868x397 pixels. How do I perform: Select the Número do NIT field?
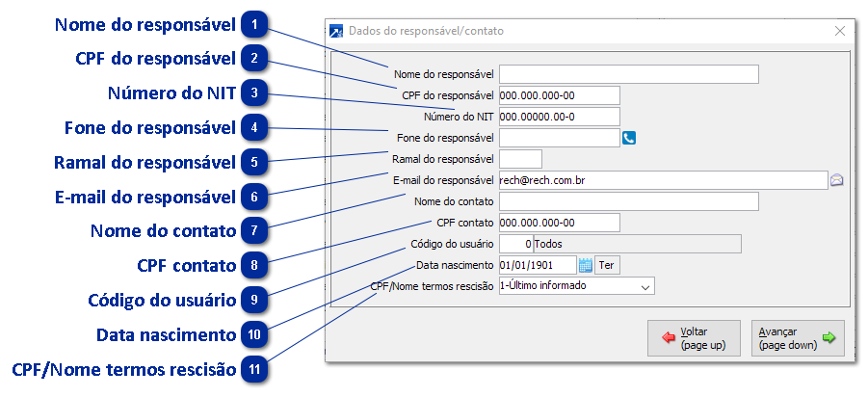pos(559,117)
